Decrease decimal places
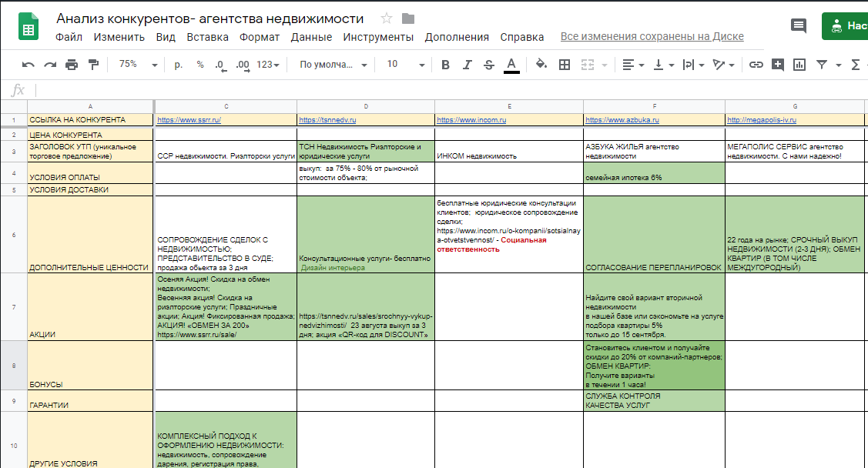 pos(220,65)
